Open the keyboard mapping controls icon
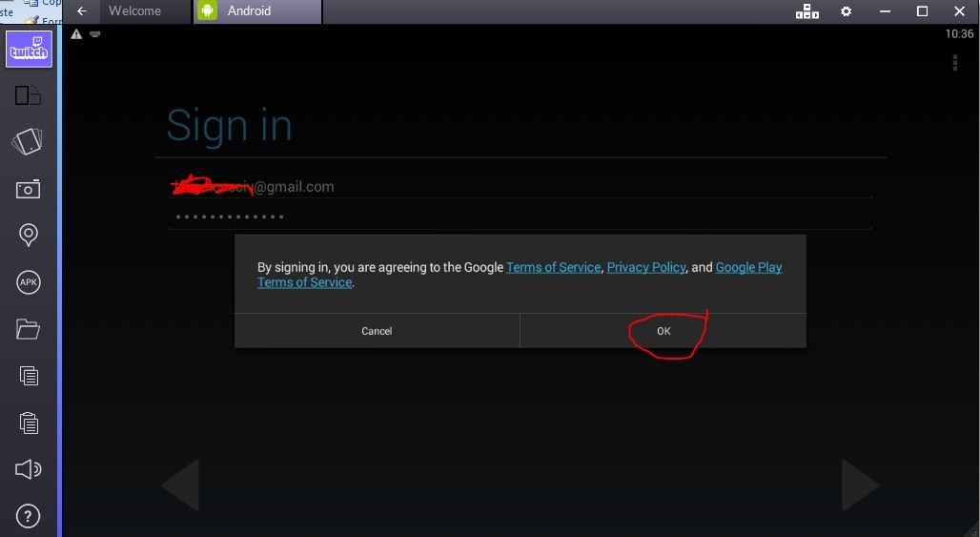This screenshot has height=537, width=980. (806, 11)
